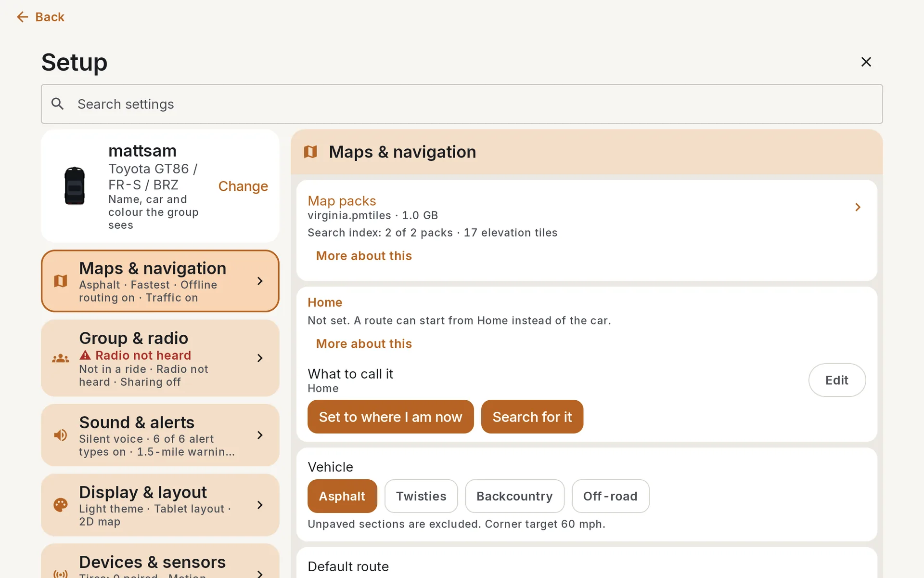Image resolution: width=924 pixels, height=578 pixels.
Task: Click the Radio not heard warning icon
Action: (85, 355)
